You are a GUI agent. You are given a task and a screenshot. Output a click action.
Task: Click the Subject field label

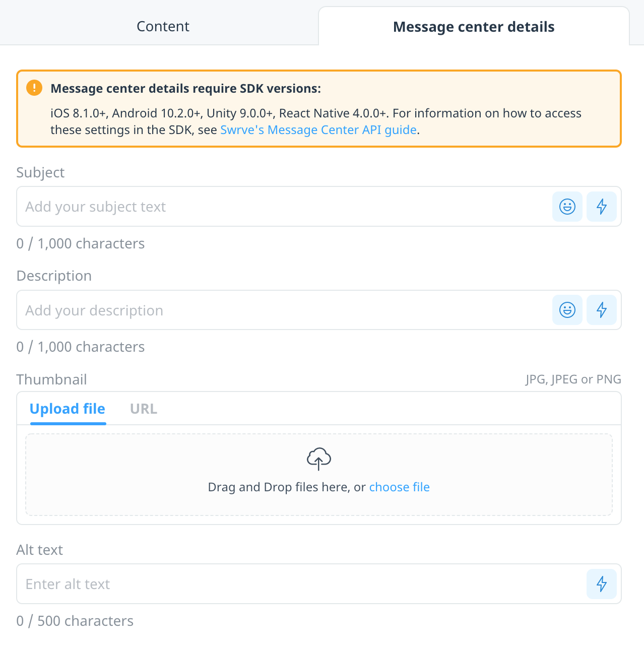tap(40, 172)
